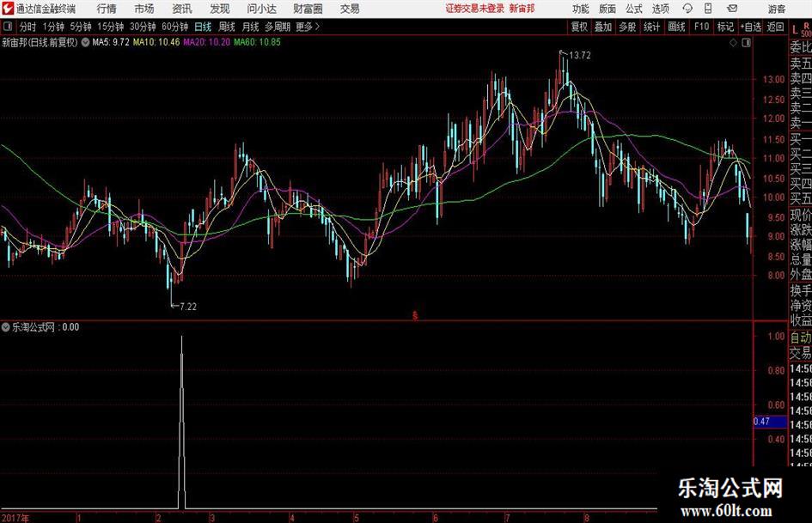Click 证券交易未登录 login link
Viewport: 812px width, 523px height.
coord(475,9)
